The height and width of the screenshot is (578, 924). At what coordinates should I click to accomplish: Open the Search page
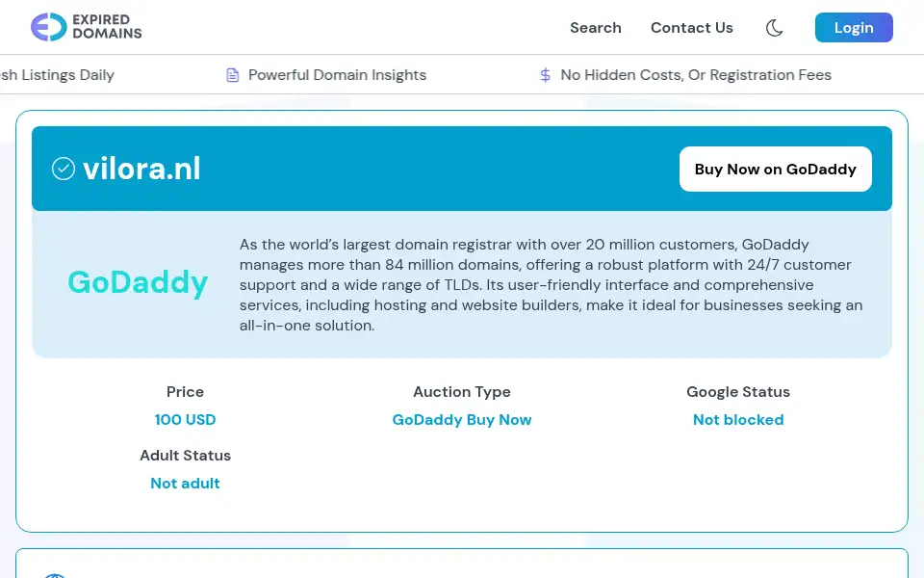595,28
